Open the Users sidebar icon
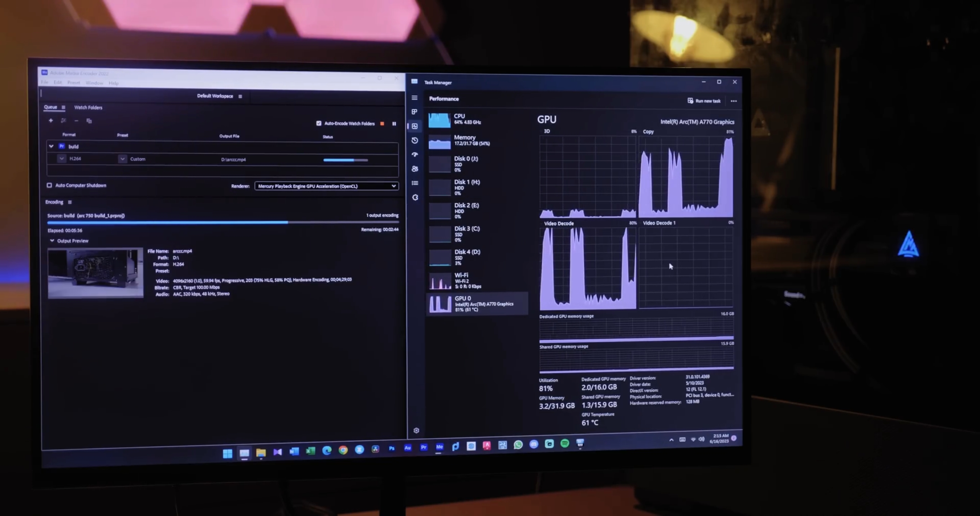 tap(415, 169)
